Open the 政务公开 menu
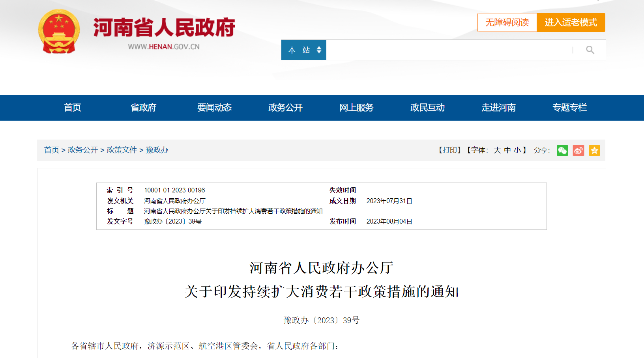Viewport: 644px width, 358px height. pos(285,108)
